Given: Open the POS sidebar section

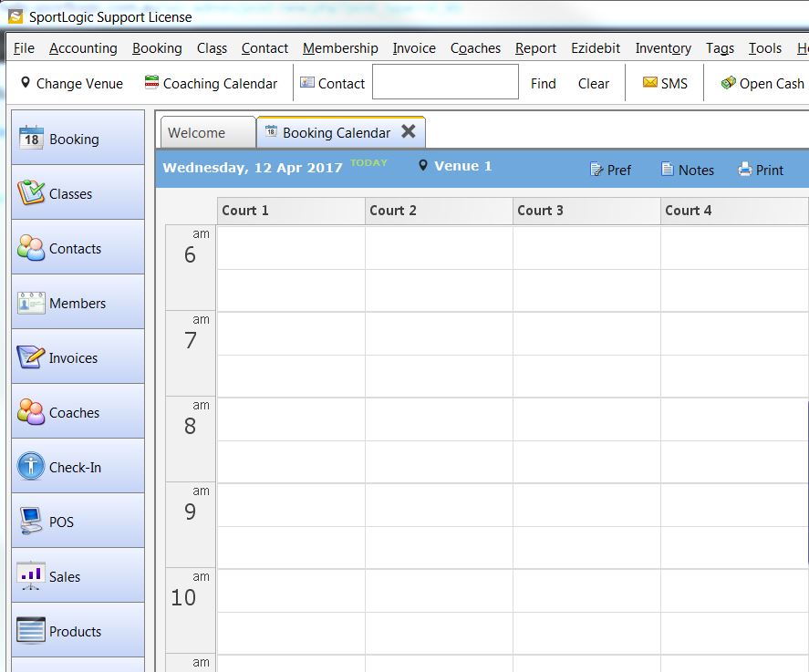Looking at the screenshot, I should [78, 521].
